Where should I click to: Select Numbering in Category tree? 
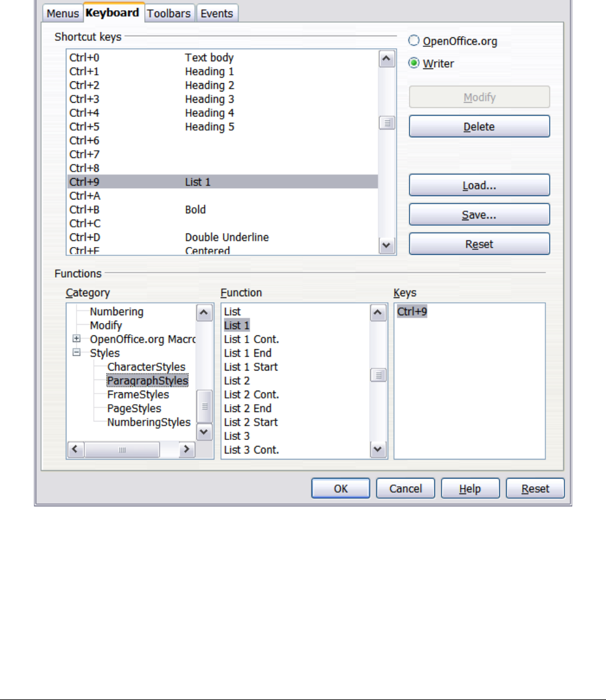click(x=116, y=312)
